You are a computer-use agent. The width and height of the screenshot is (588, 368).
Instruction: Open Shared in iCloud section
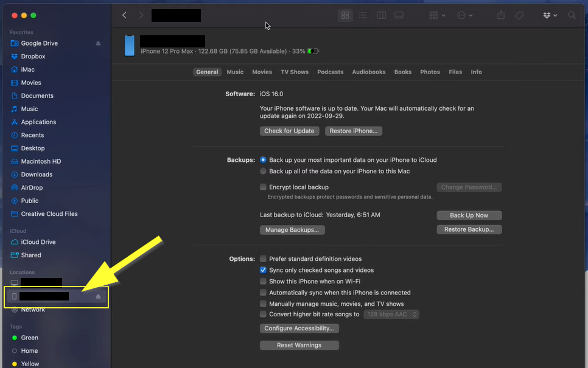(x=31, y=255)
